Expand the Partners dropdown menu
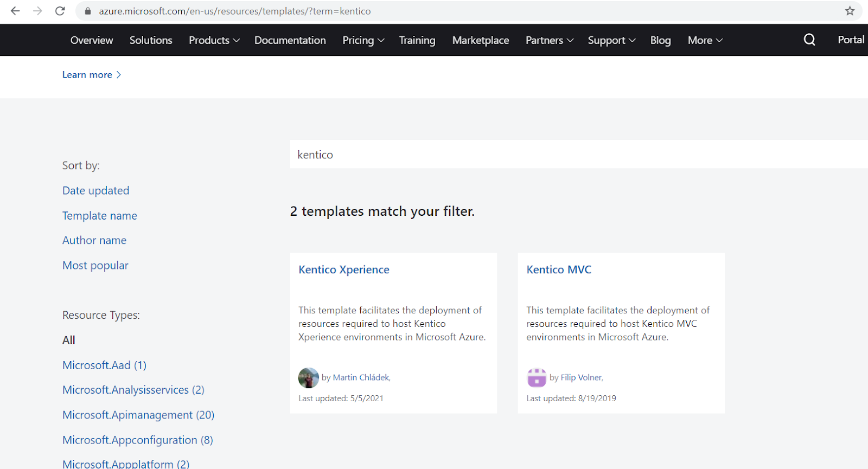Viewport: 868px width, 469px height. point(550,40)
